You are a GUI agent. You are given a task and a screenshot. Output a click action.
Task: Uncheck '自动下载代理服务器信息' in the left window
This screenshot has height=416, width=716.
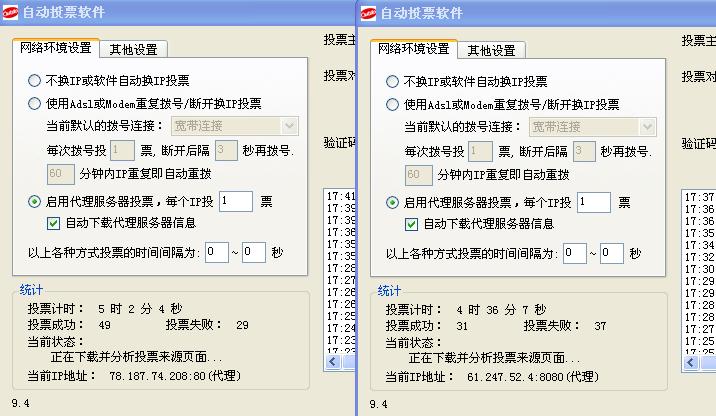coord(54,222)
